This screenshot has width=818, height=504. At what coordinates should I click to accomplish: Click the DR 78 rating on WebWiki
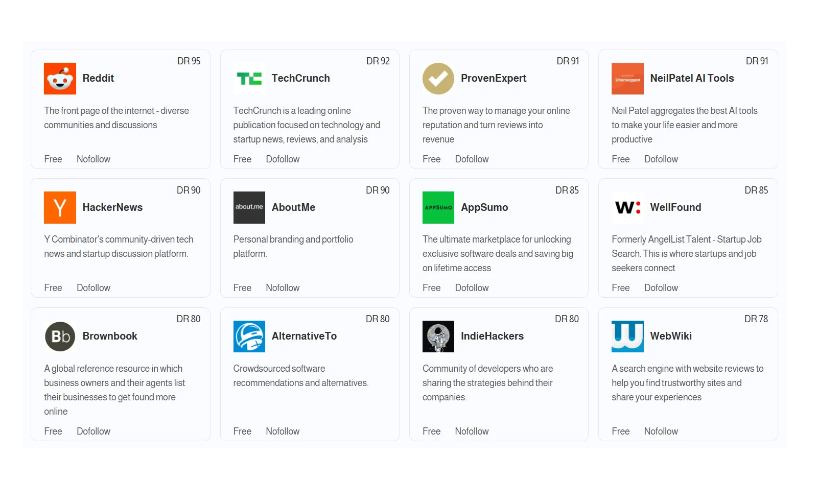(756, 319)
